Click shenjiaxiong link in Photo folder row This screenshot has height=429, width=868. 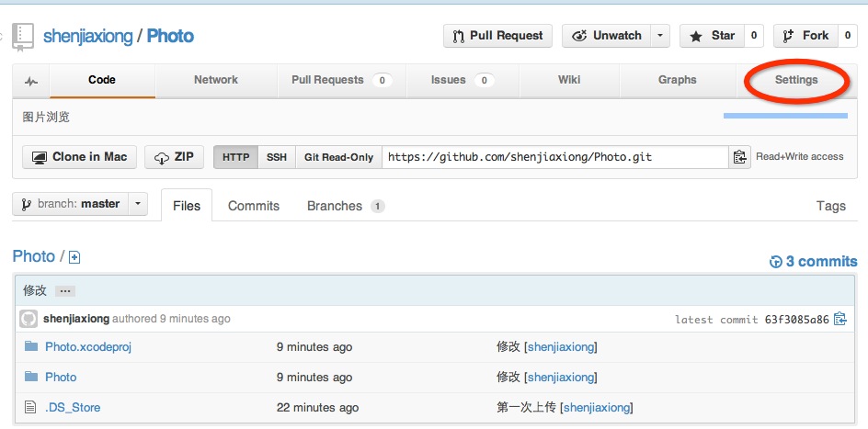coord(561,377)
